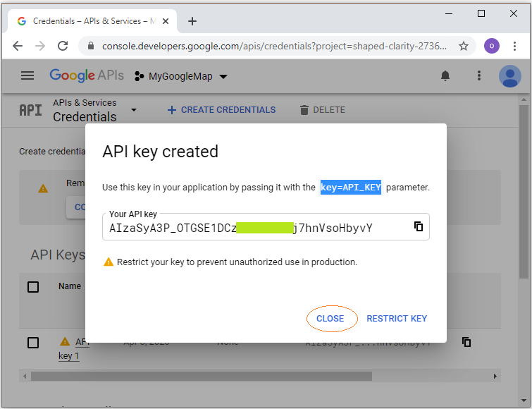Bookmark this page with the star
532x409 pixels.
(x=464, y=46)
